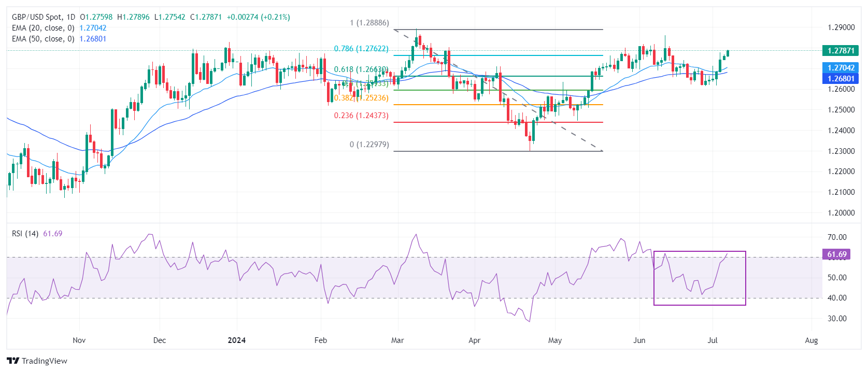Click the 1.29000 price scale label

pos(841,27)
